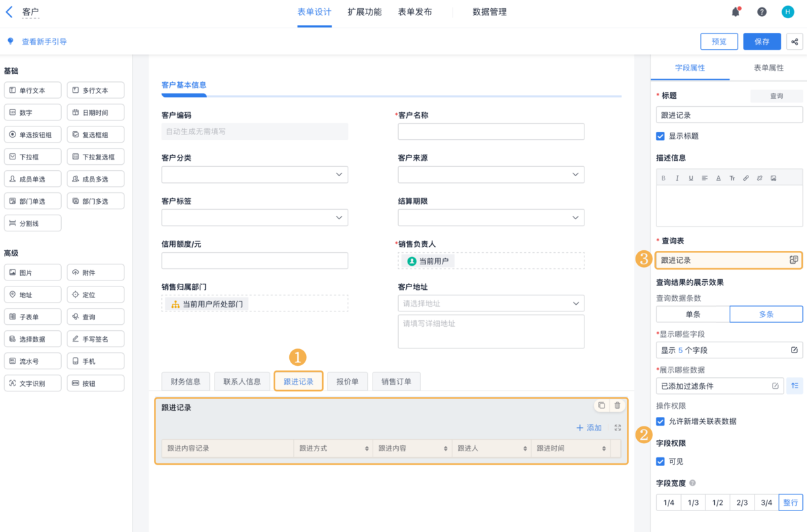Copy the 跟进记录 query field
The image size is (807, 532).
click(x=601, y=406)
